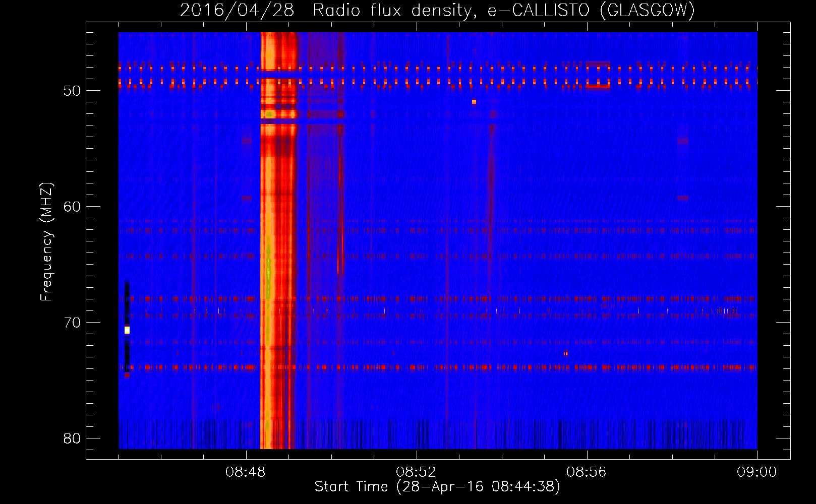Screen dimensions: 816x504
Task: Click the orange spot near 51 MHz after 08:53
Action: point(474,102)
